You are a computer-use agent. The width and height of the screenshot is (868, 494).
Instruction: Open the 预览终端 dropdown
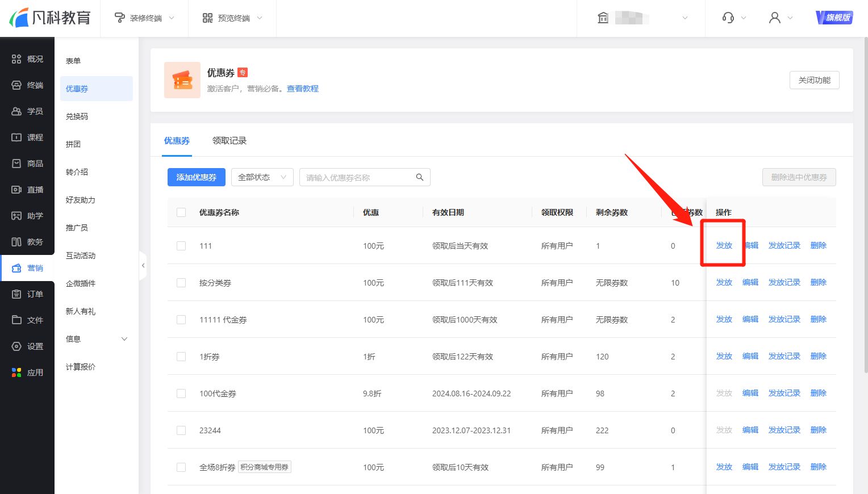(x=232, y=18)
